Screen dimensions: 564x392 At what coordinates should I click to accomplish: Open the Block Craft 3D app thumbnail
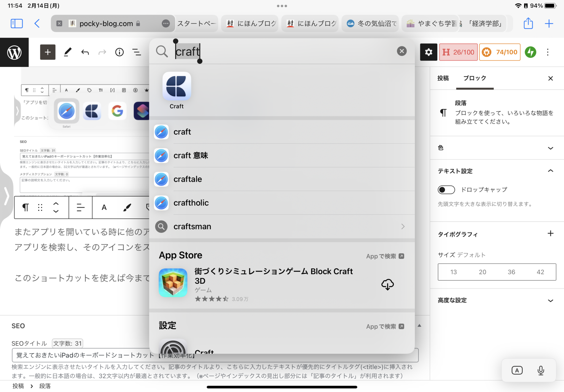coord(173,283)
